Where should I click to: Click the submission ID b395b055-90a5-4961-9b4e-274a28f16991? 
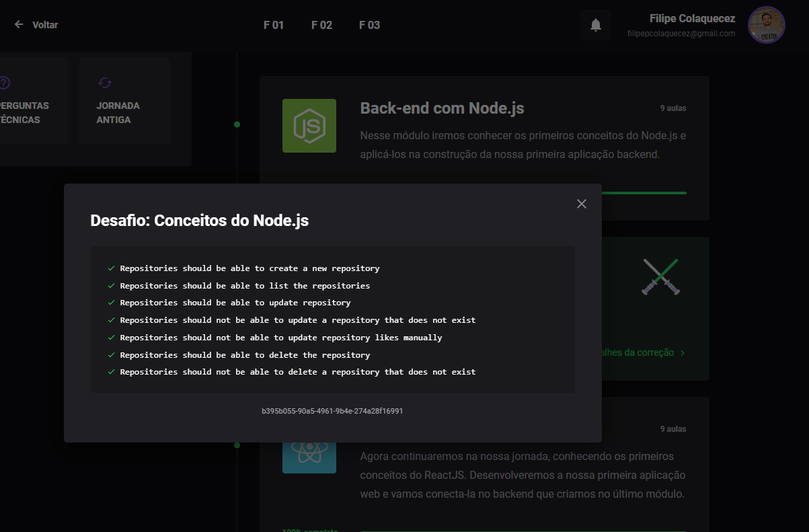point(332,410)
